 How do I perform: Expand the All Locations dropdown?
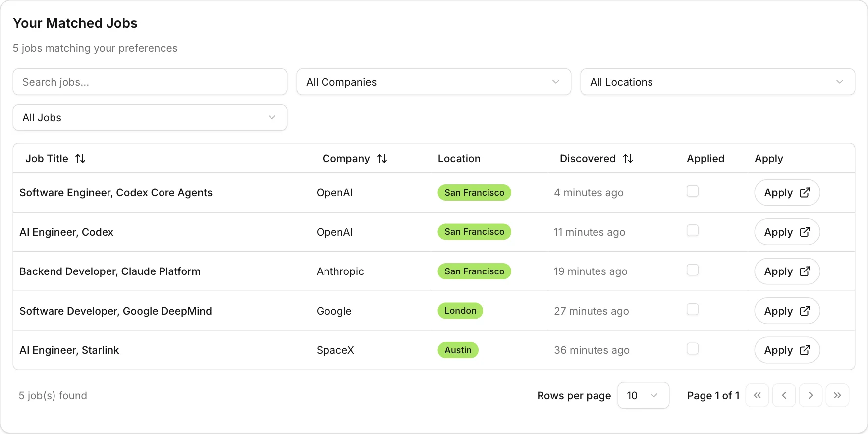(x=717, y=82)
